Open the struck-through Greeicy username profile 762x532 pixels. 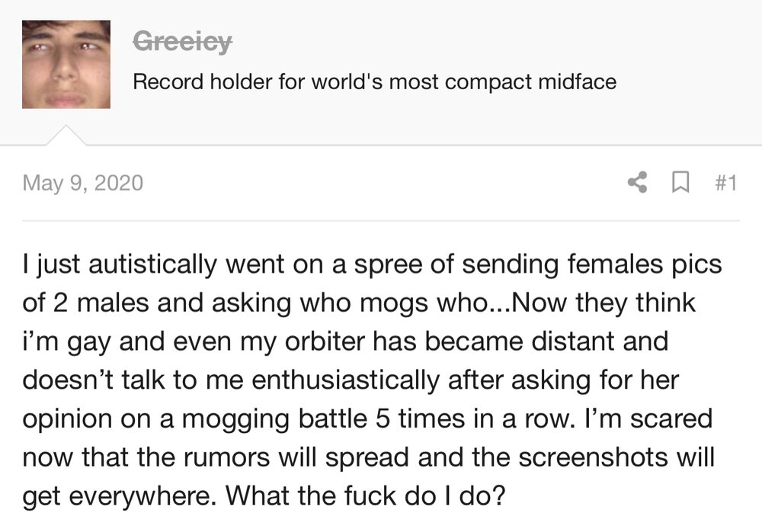tap(182, 41)
